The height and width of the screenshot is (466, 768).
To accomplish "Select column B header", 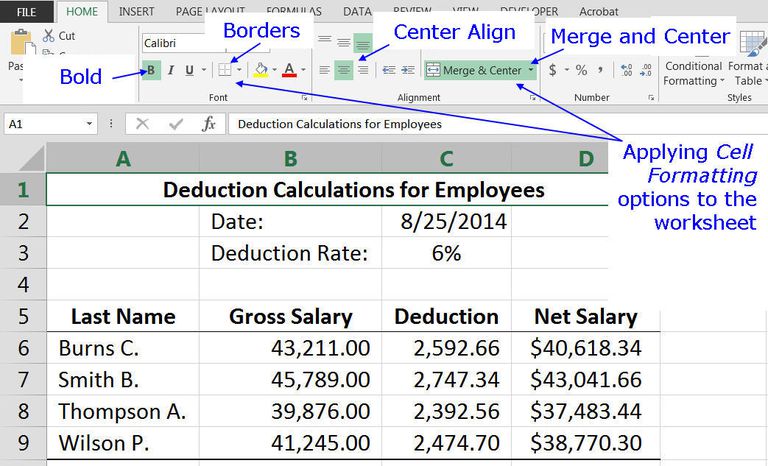I will tap(290, 158).
